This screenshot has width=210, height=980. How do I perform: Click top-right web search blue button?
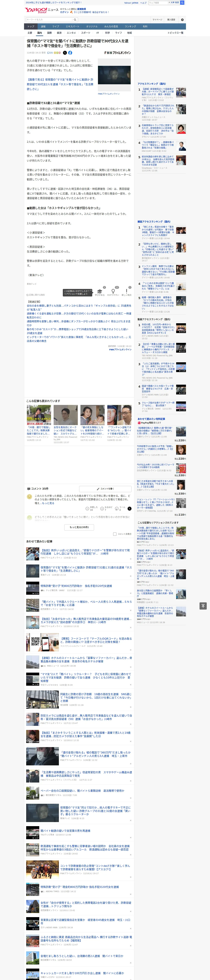182,3
